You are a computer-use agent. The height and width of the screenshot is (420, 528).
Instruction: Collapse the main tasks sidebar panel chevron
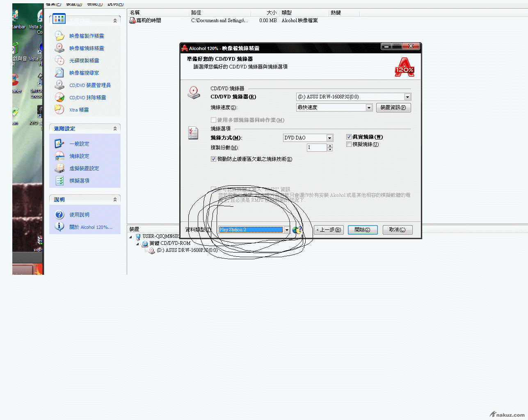(x=115, y=21)
